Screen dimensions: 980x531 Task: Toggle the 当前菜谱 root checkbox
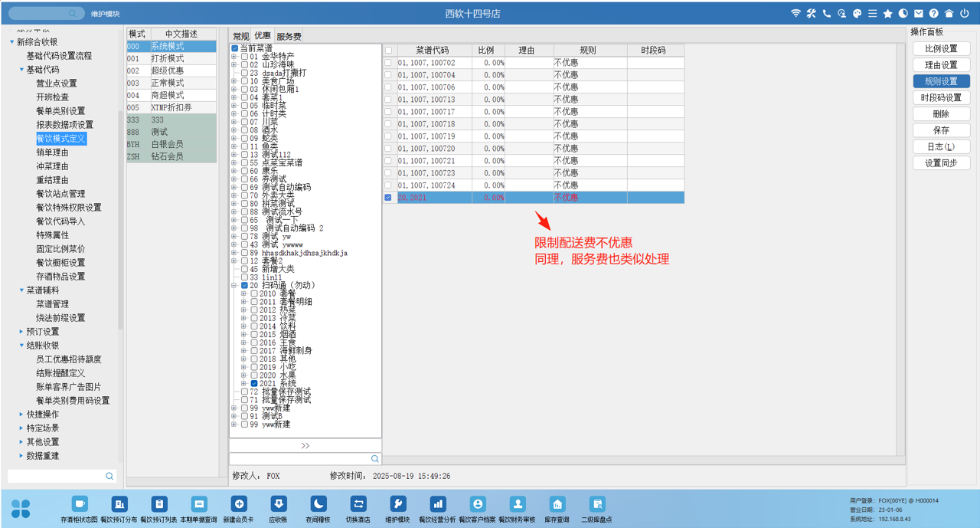click(235, 48)
